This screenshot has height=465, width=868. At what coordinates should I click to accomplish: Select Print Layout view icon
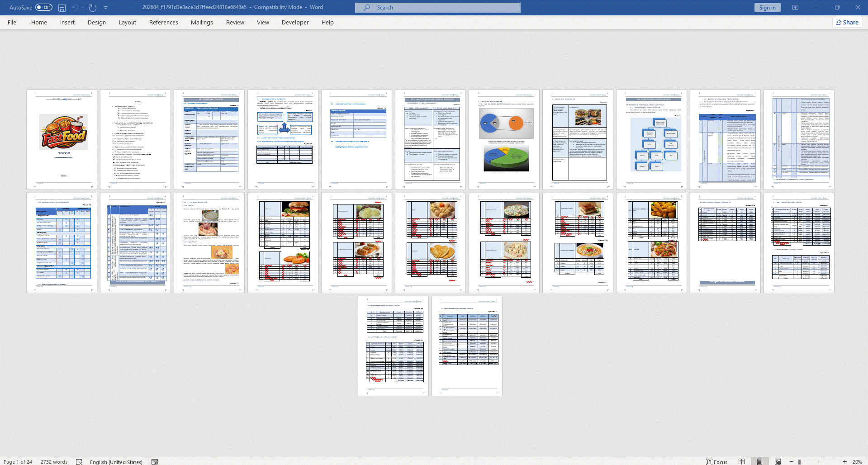pyautogui.click(x=760, y=462)
